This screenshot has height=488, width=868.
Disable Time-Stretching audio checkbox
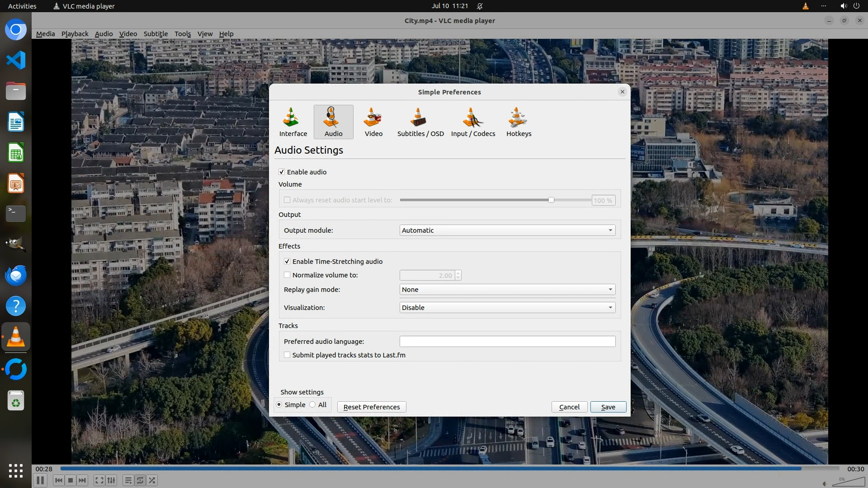287,262
